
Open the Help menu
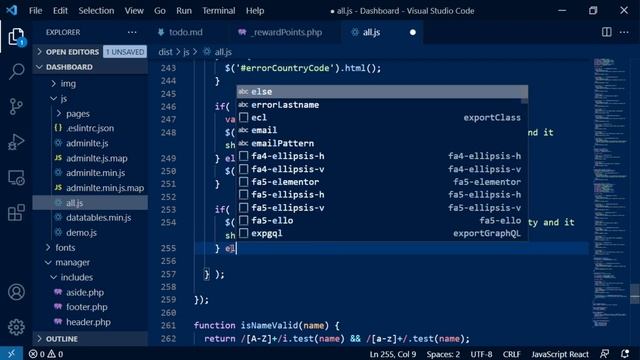[x=255, y=11]
